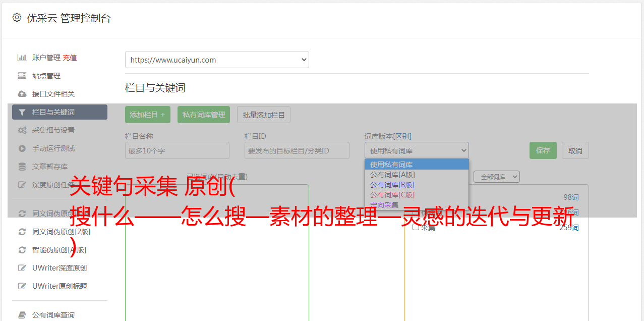Click the edit icon for 深度原创任务
Image resolution: width=644 pixels, height=321 pixels.
pos(22,185)
